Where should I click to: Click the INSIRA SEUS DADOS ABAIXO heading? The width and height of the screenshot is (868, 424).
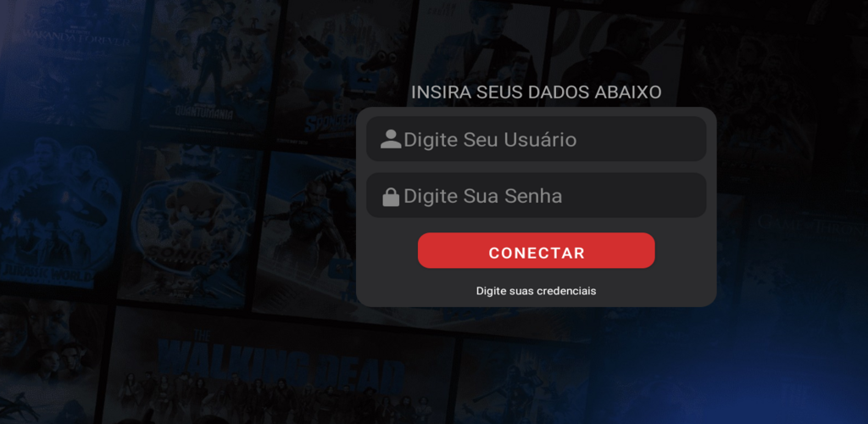[536, 92]
